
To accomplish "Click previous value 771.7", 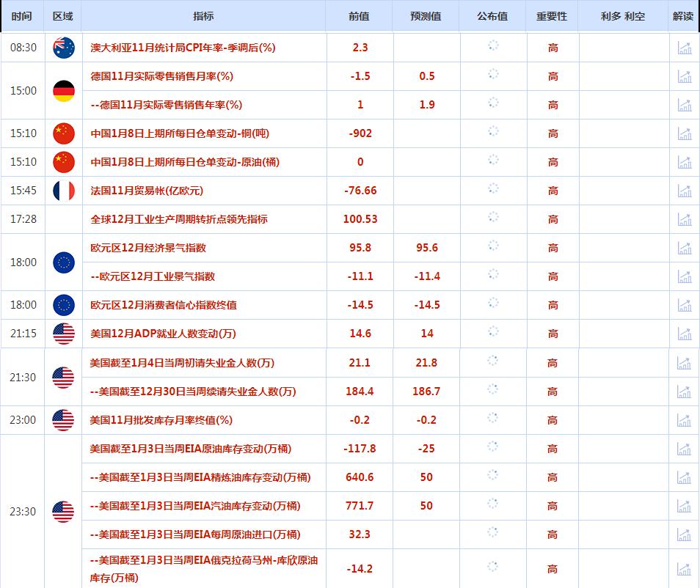I will point(360,505).
